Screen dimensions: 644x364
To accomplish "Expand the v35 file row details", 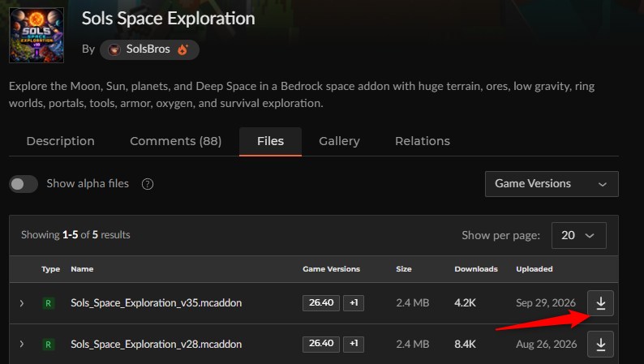I will tap(22, 303).
